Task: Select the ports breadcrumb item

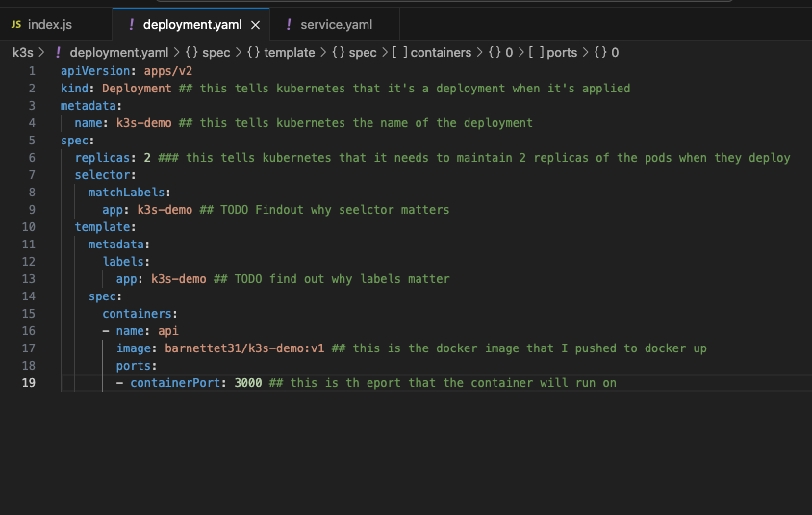Action: 562,52
